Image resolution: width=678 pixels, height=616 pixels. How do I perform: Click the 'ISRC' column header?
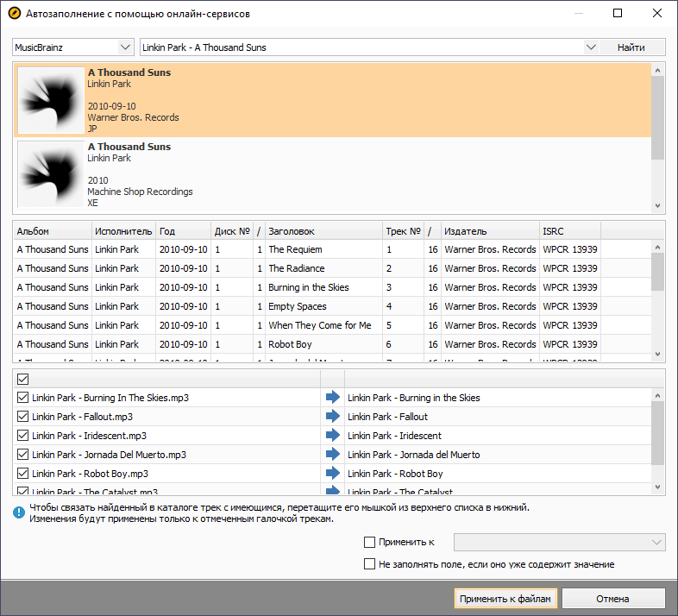point(570,231)
